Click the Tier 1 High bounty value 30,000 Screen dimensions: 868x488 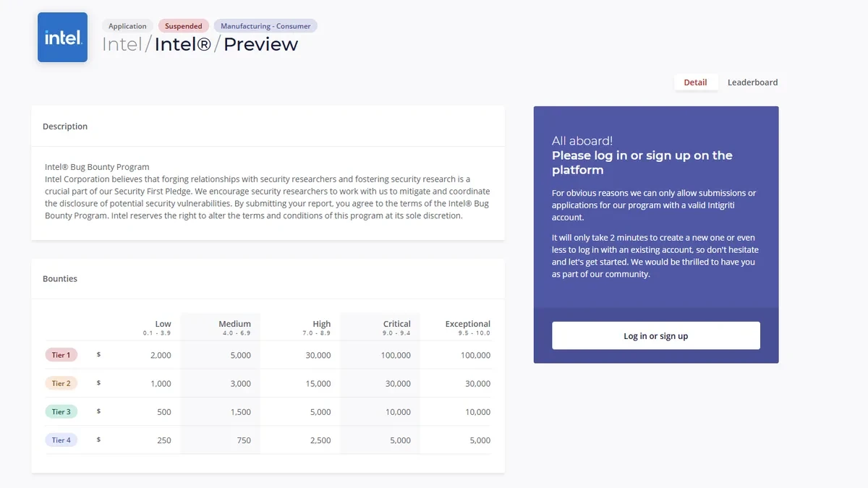[318, 355]
